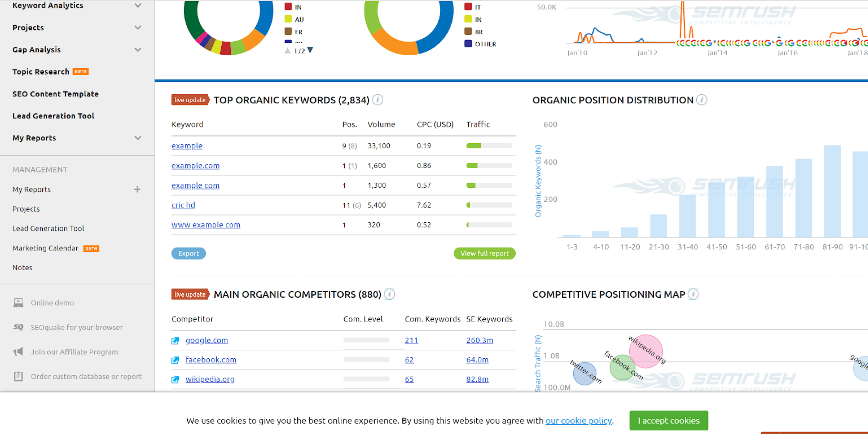The image size is (868, 434).
Task: Open Marketing Calendar
Action: tap(45, 248)
